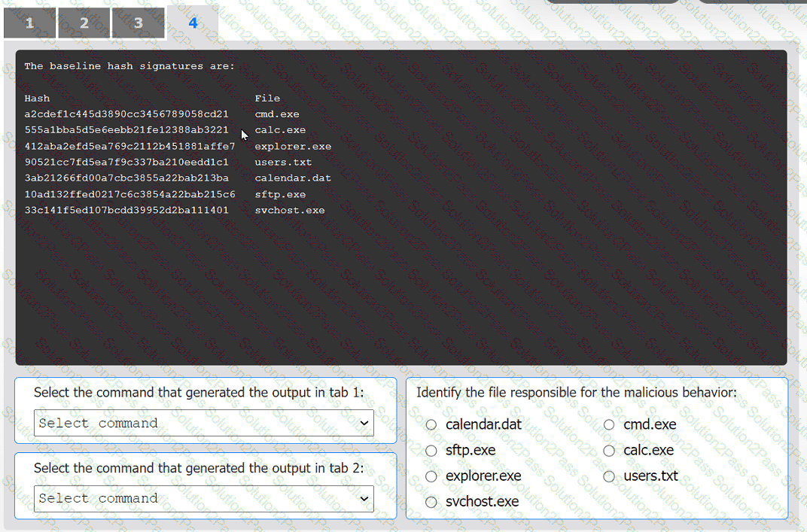Open the tab 1 command dropdown

(204, 423)
